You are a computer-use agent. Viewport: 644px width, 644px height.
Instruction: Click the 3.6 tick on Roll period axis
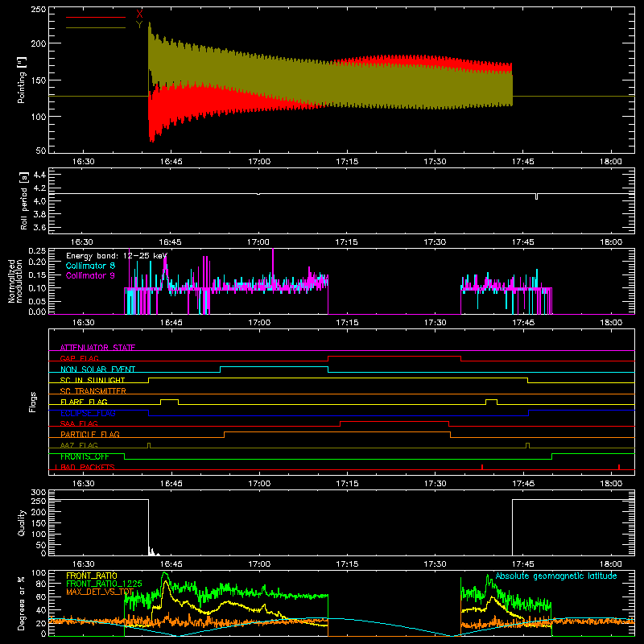(39, 228)
